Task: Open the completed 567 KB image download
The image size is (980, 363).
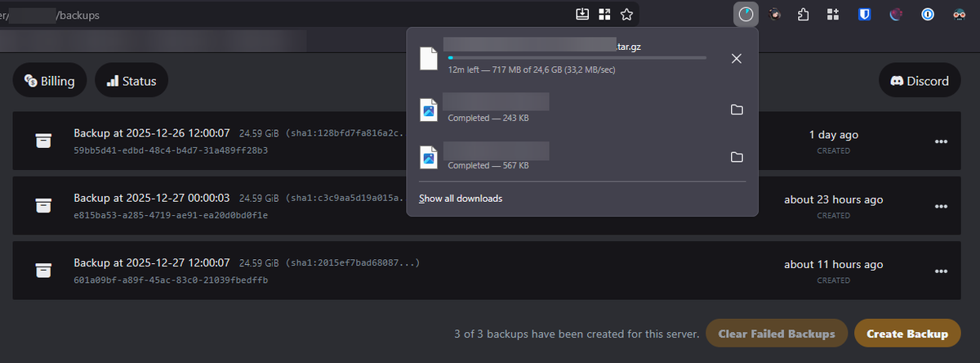Action: [429, 157]
